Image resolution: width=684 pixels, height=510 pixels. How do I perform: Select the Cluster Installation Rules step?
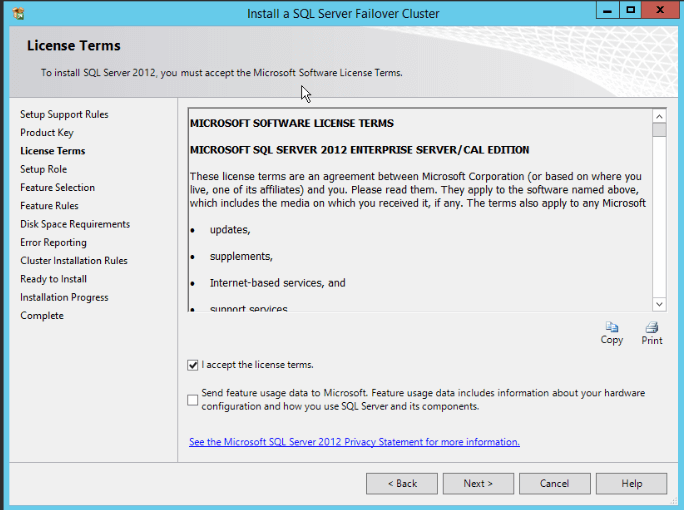click(74, 261)
